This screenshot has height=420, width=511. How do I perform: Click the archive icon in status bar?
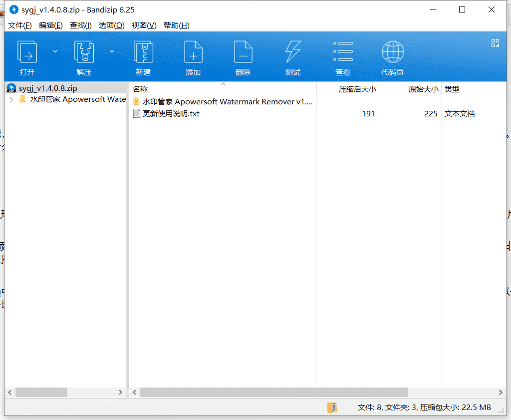(x=332, y=408)
